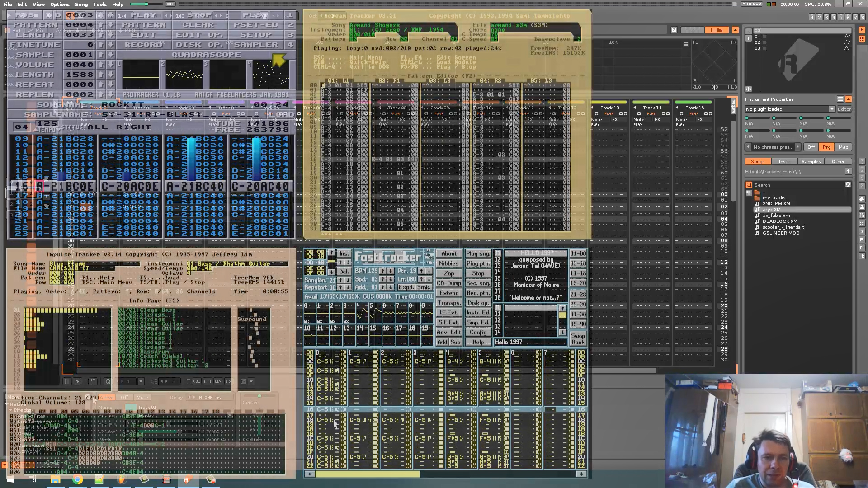Click into the file browser Search field
Image resolution: width=868 pixels, height=488 pixels.
[x=798, y=185]
